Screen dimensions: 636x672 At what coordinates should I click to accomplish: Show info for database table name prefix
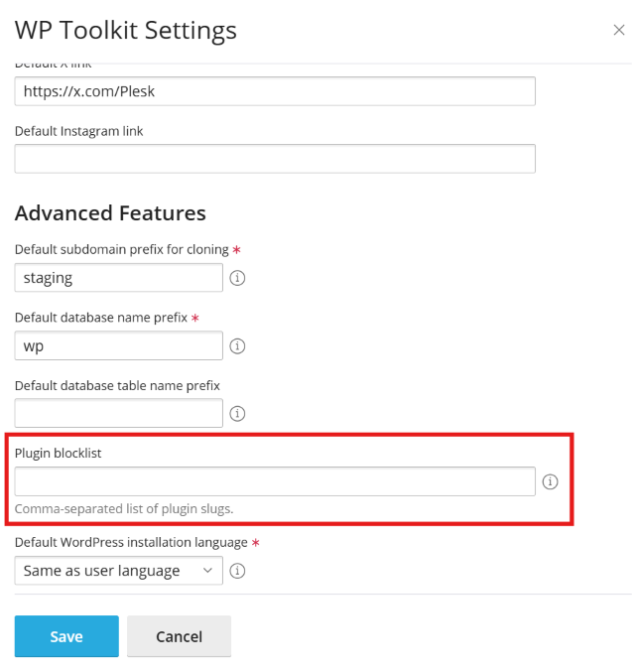pyautogui.click(x=237, y=414)
